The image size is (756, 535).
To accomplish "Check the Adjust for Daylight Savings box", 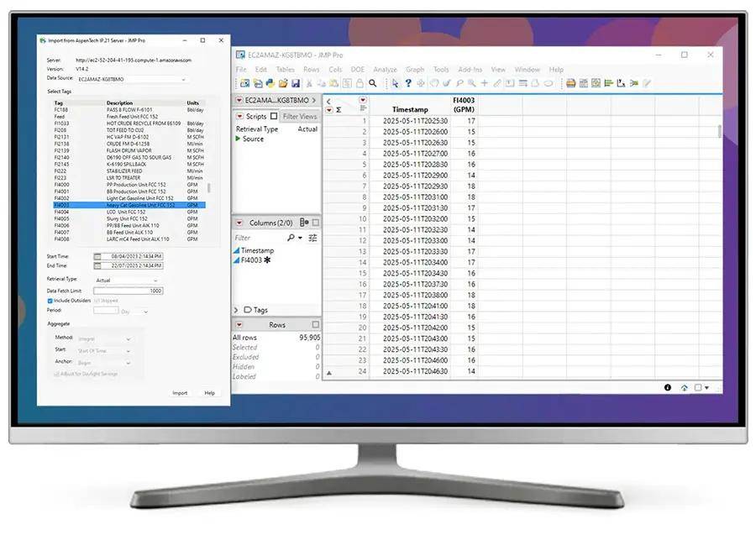I will click(x=56, y=373).
